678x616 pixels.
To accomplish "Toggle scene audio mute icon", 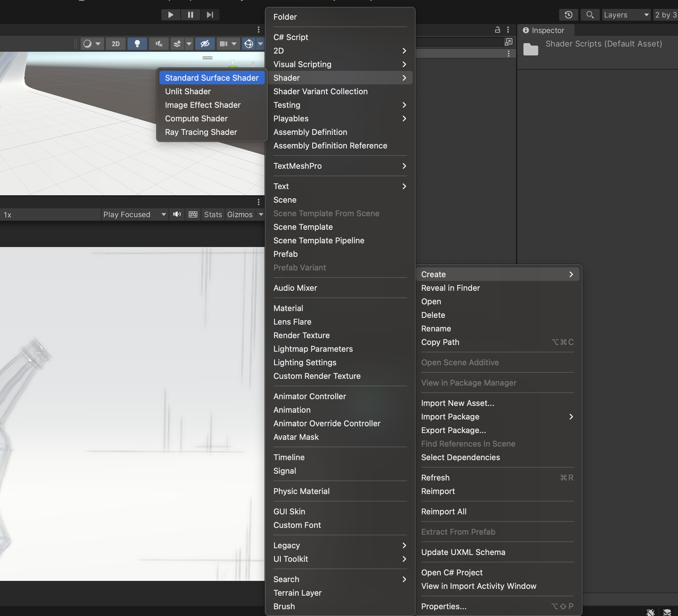I will point(159,44).
